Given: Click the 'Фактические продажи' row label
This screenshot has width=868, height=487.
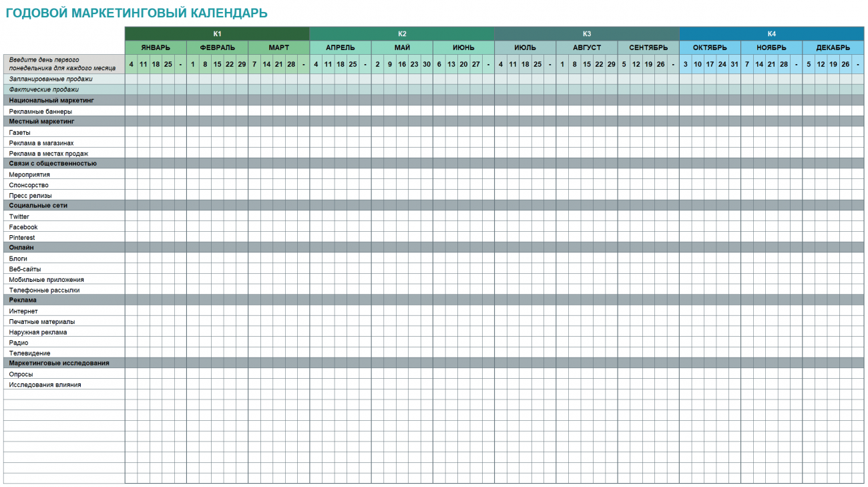Looking at the screenshot, I should (x=64, y=89).
